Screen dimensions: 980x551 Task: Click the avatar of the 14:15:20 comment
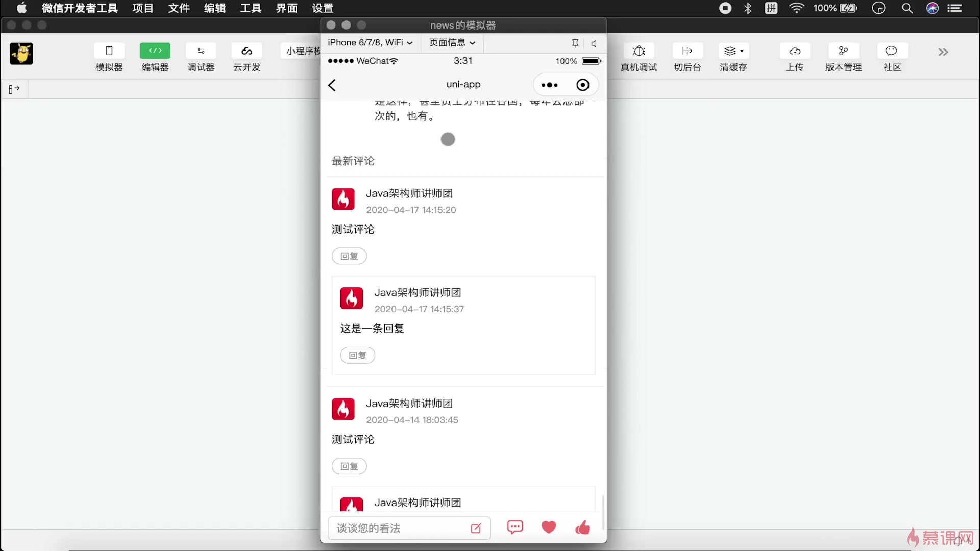coord(343,199)
